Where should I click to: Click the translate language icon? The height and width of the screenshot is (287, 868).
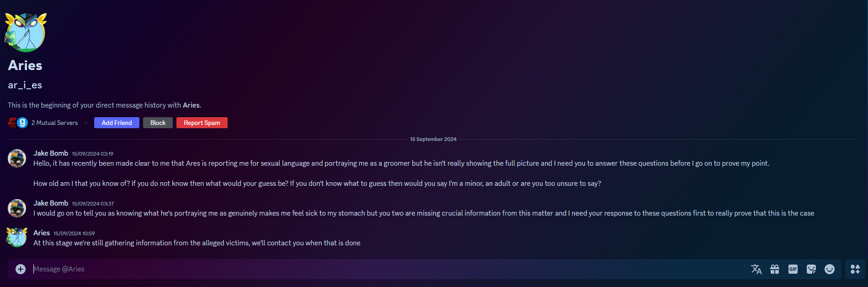(x=756, y=269)
